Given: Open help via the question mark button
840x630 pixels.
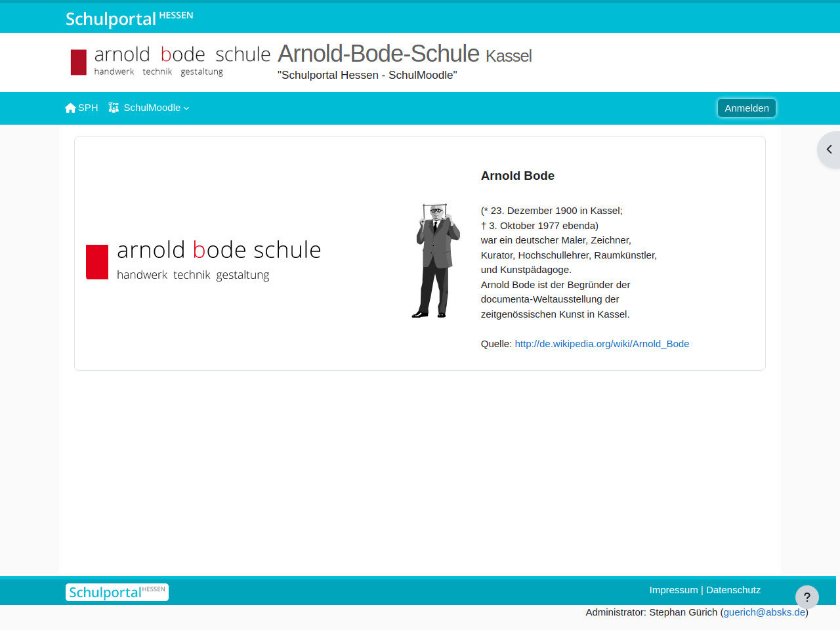Looking at the screenshot, I should pos(807,597).
